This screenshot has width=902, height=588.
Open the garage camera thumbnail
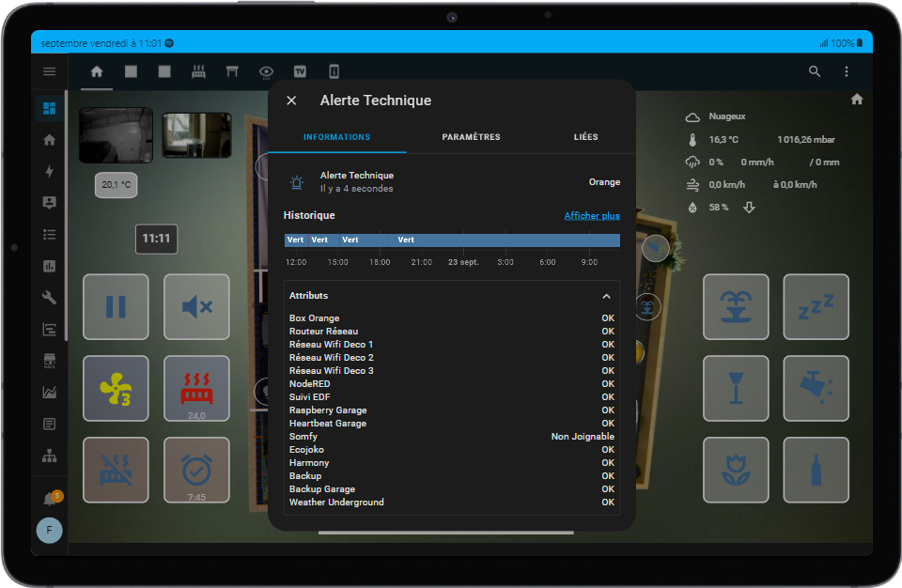coord(117,135)
